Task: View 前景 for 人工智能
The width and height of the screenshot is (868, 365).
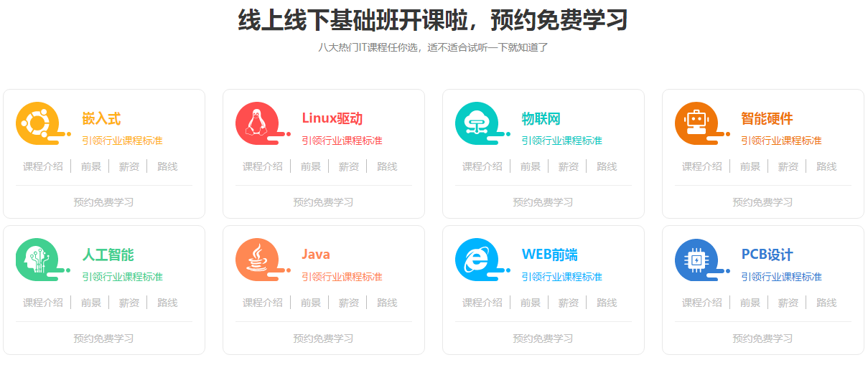Action: click(90, 303)
